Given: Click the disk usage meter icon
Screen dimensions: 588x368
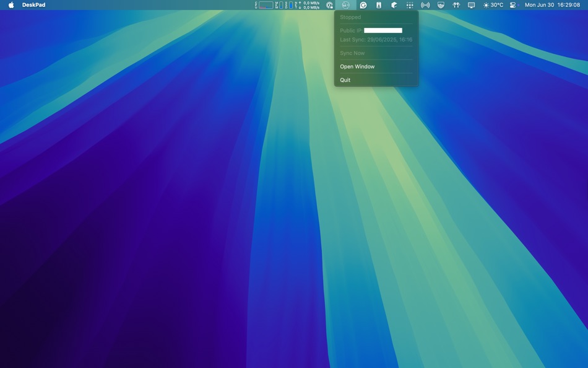Looking at the screenshot, I should pyautogui.click(x=289, y=5).
